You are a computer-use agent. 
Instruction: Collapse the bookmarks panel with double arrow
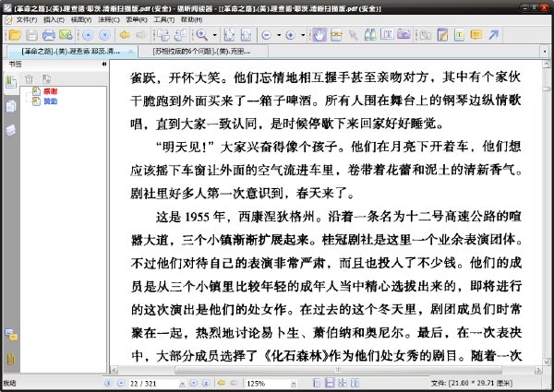[103, 64]
